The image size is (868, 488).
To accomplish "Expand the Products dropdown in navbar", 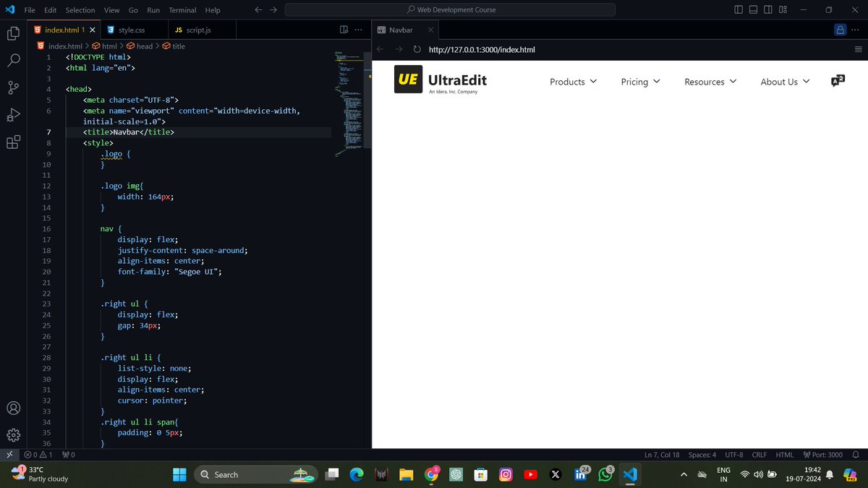I will pyautogui.click(x=574, y=82).
